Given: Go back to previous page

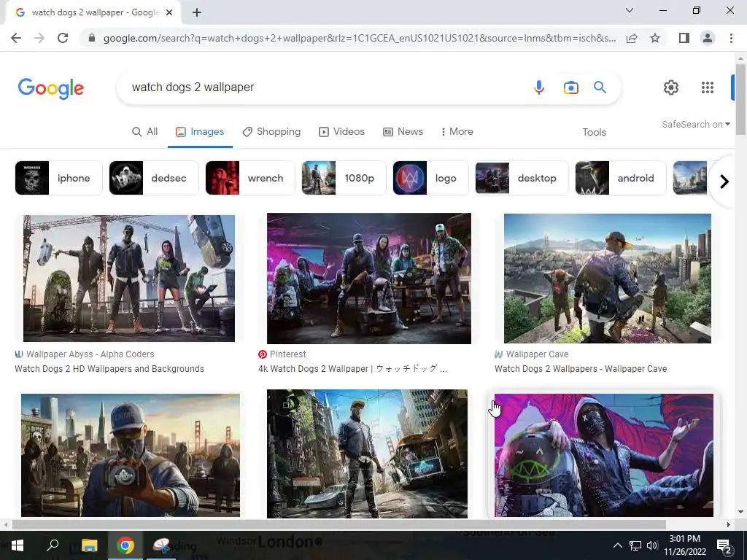Looking at the screenshot, I should pos(16,38).
